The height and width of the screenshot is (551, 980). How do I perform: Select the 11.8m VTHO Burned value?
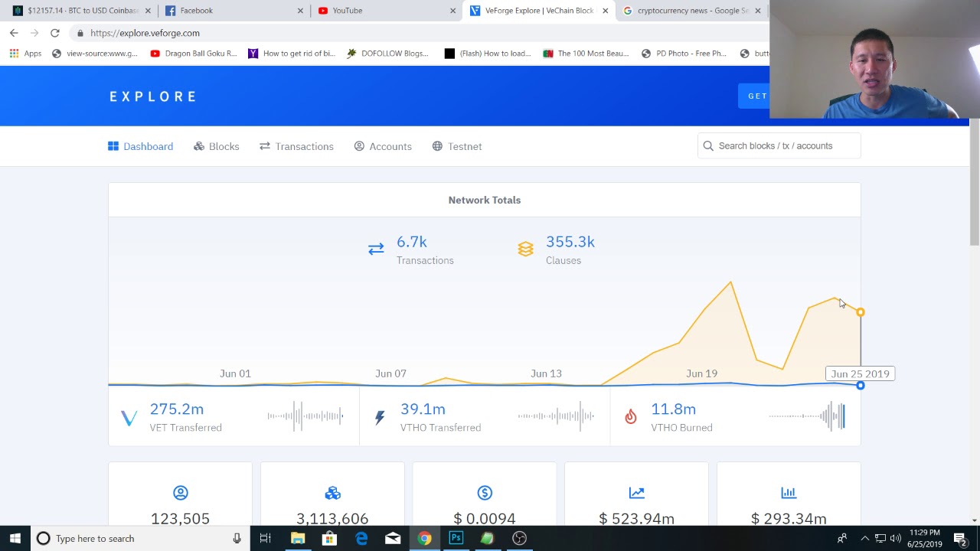[x=674, y=409]
